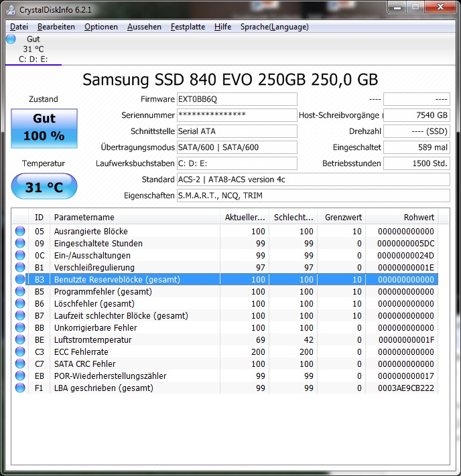This screenshot has width=461, height=476.
Task: Open the Datei menu
Action: click(x=19, y=27)
